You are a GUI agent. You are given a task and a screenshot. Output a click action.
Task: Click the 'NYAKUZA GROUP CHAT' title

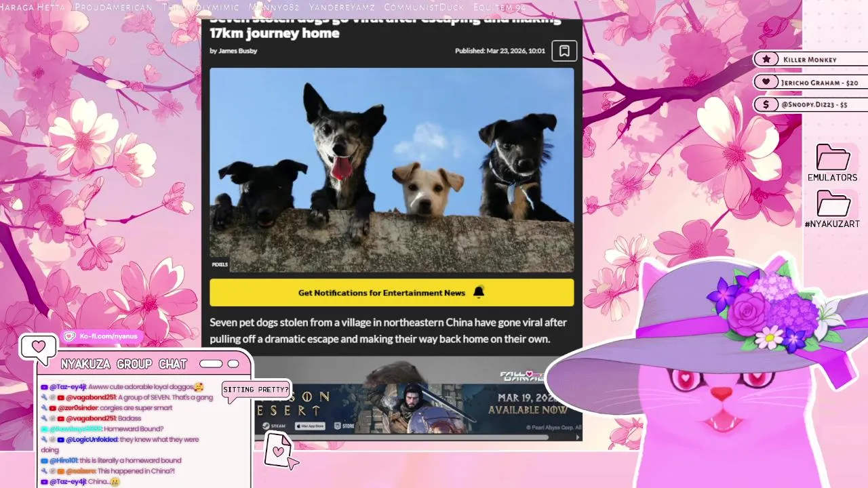[x=123, y=365]
